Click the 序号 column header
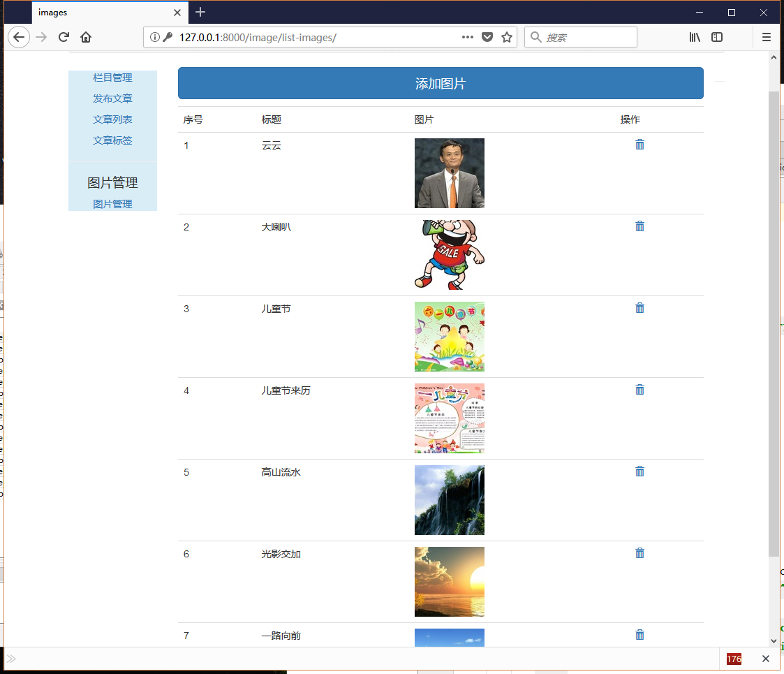The width and height of the screenshot is (784, 674). point(193,119)
